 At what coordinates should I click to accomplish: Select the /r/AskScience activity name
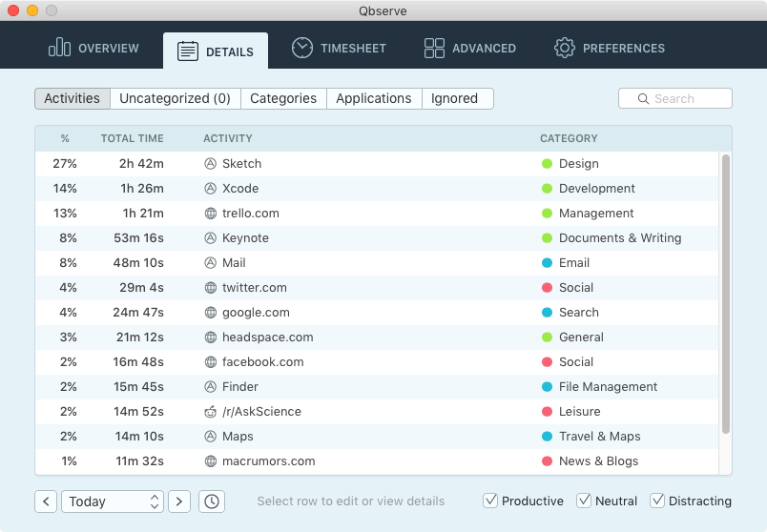(261, 412)
